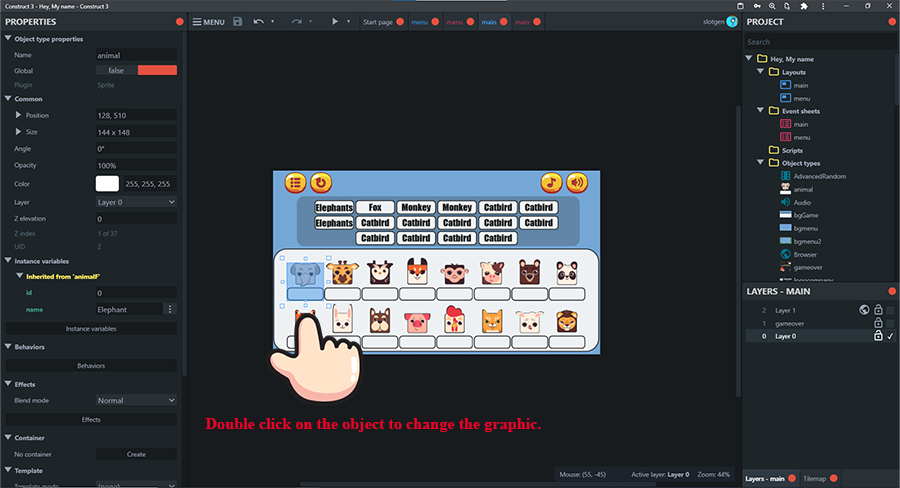Click the save floppy disk icon
900x488 pixels.
coord(238,21)
